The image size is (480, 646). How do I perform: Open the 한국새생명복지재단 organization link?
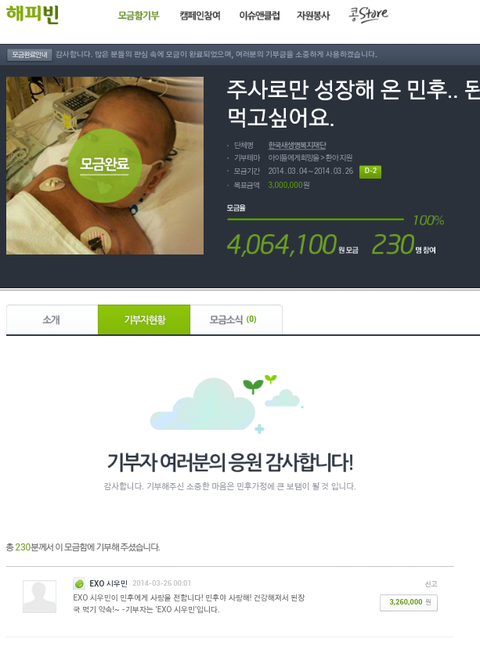click(297, 145)
